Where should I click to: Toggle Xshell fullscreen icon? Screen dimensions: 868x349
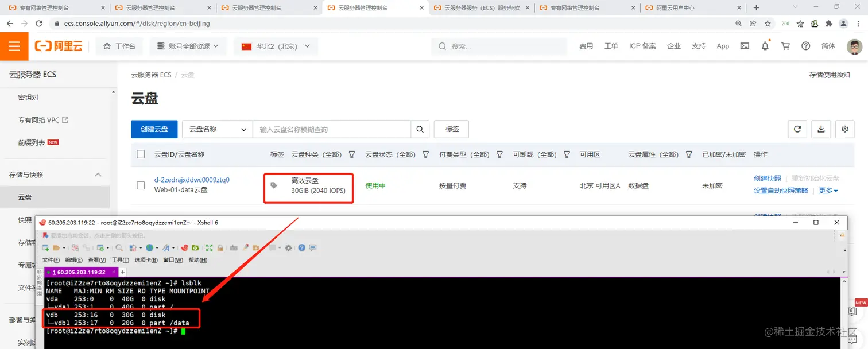tap(209, 248)
